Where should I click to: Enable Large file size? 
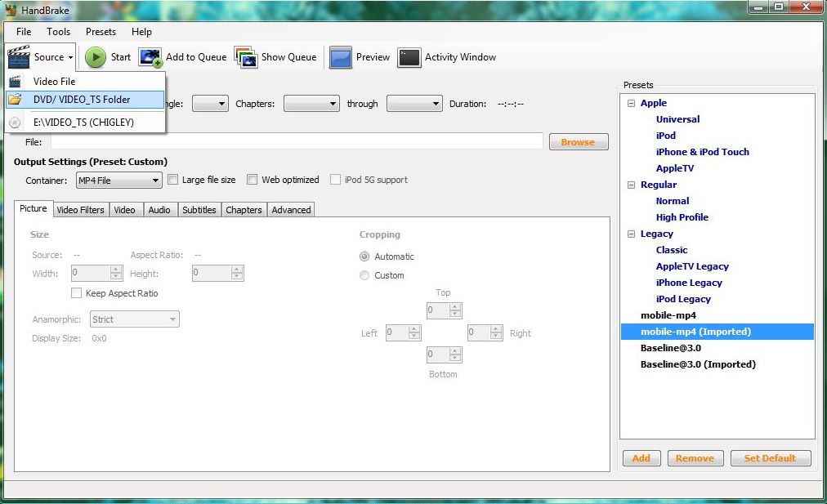(x=173, y=179)
